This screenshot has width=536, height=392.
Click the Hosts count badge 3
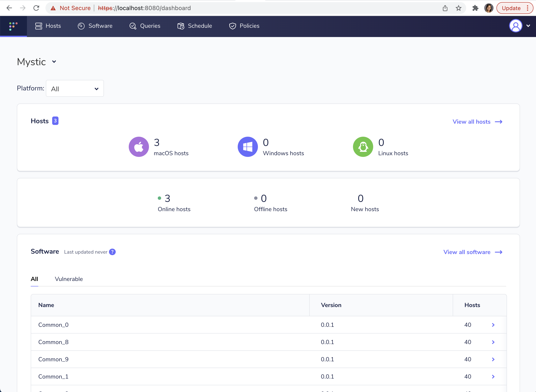coord(55,121)
